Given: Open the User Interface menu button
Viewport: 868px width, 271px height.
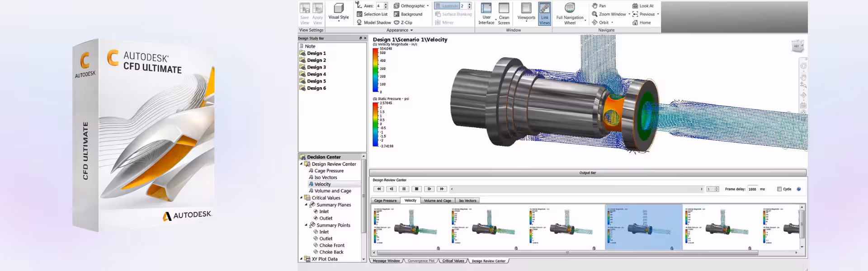Looking at the screenshot, I should click(x=486, y=14).
